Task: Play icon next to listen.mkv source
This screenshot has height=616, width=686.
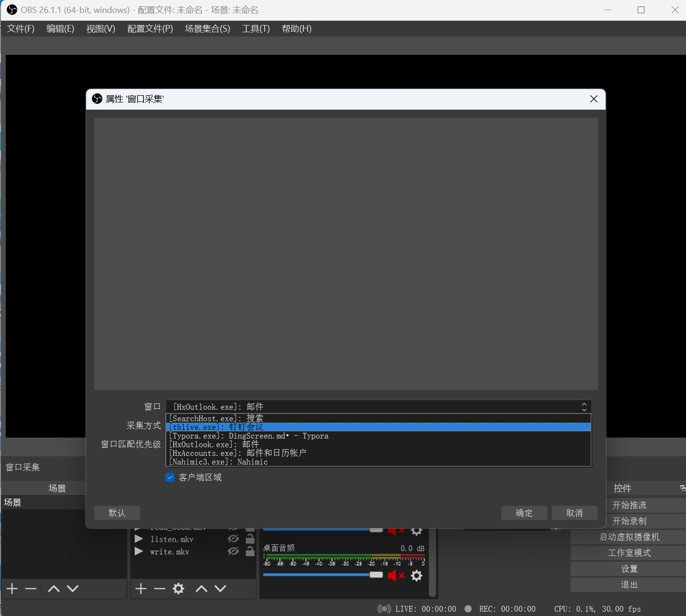Action: 139,539
